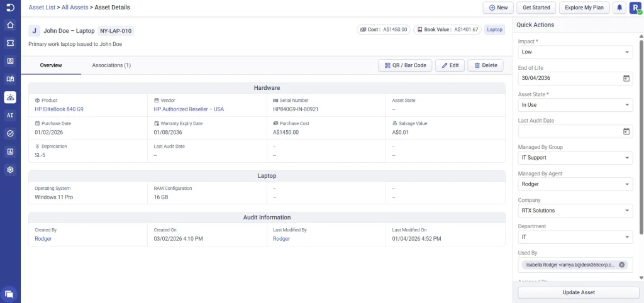Switch to the Overview tab
This screenshot has height=303, width=644.
coord(51,65)
